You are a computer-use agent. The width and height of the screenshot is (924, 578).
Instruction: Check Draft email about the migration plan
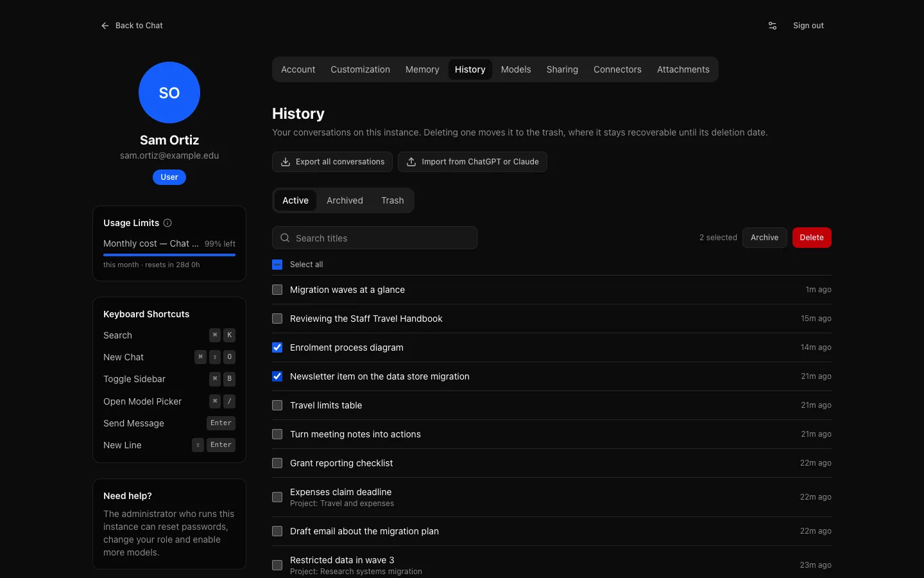[277, 531]
